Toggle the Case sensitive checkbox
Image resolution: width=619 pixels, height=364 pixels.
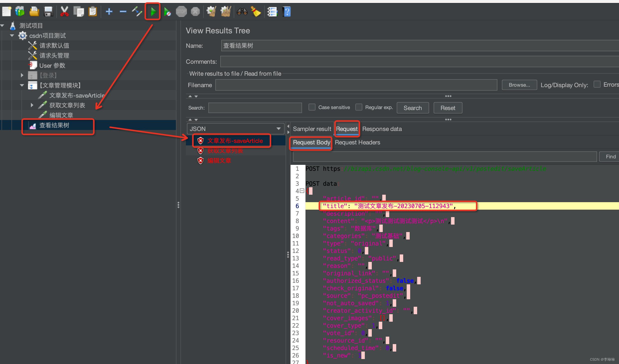[311, 108]
